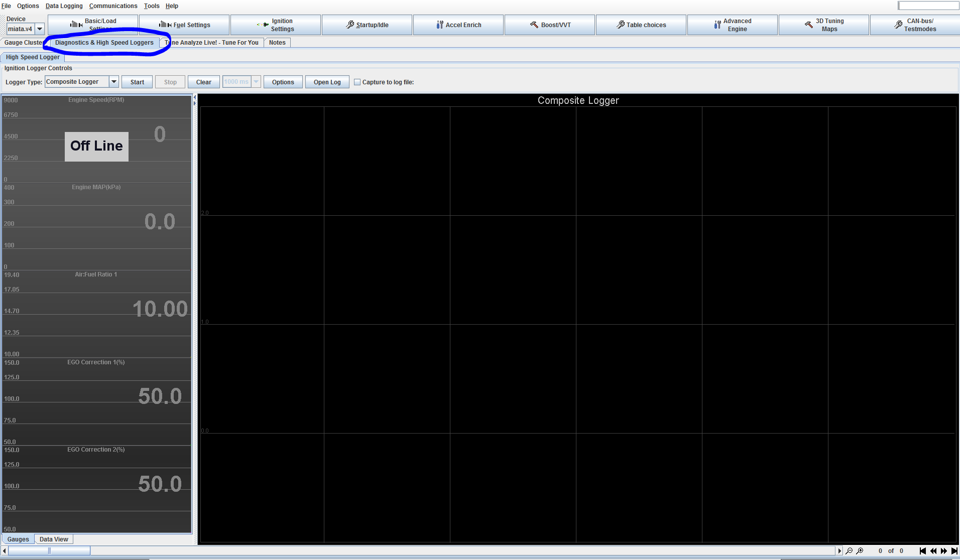The height and width of the screenshot is (560, 960).
Task: Open the CAN-bus/Testmodes toolbar menu
Action: click(x=915, y=25)
